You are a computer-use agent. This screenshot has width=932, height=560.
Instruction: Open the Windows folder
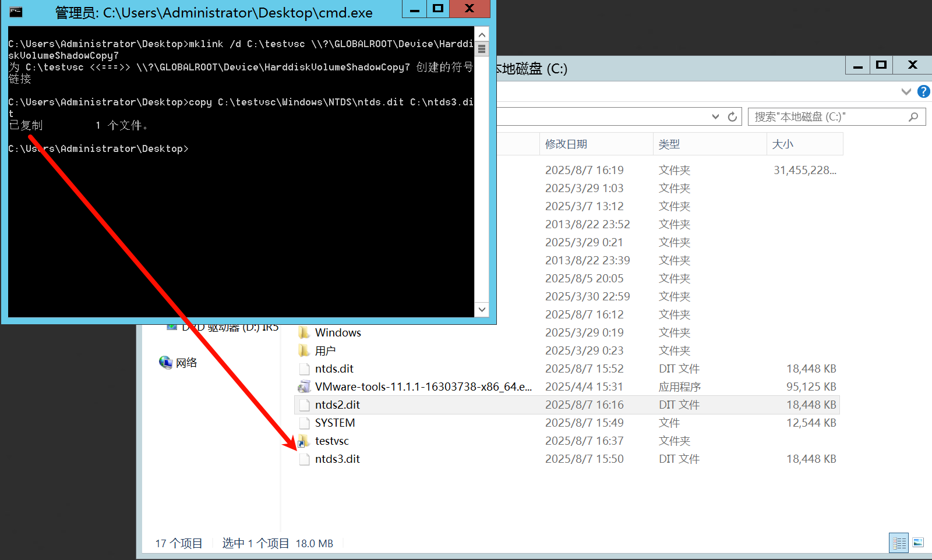coord(337,332)
